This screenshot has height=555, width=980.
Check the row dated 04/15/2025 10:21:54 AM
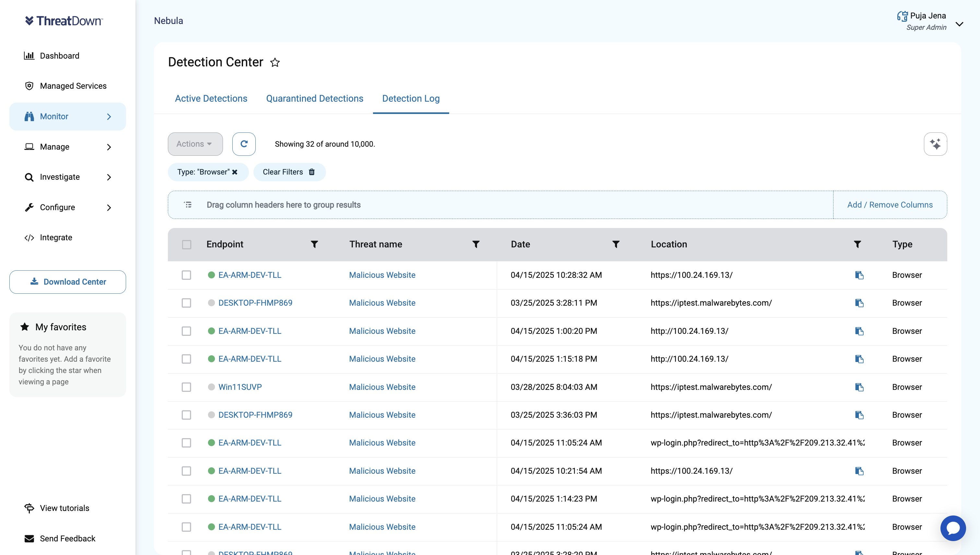[x=186, y=471]
